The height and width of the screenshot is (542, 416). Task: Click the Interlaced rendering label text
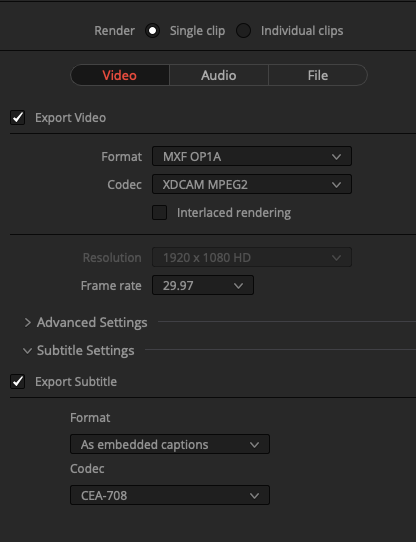(x=234, y=213)
